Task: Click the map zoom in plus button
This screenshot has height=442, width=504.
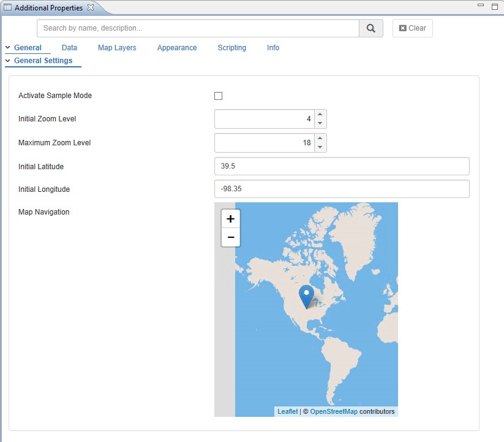Action: click(x=230, y=219)
